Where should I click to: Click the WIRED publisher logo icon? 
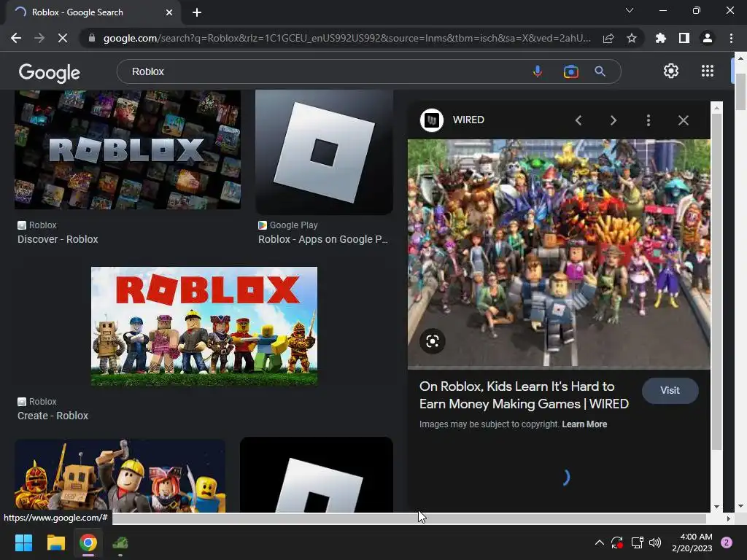point(432,120)
